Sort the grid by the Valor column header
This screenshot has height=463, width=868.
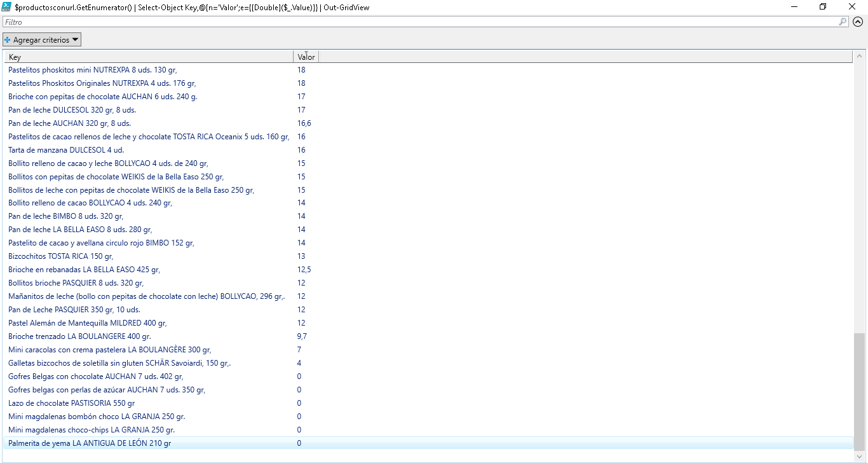pos(306,57)
